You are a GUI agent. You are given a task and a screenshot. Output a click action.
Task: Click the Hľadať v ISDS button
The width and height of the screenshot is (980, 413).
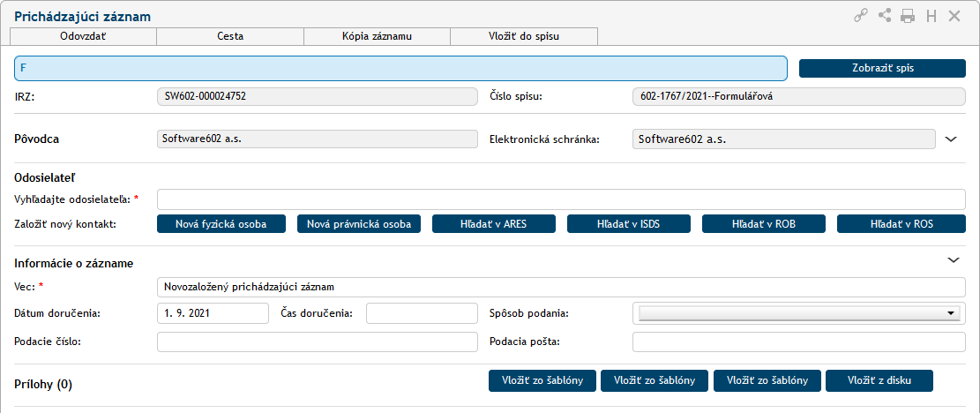[629, 224]
